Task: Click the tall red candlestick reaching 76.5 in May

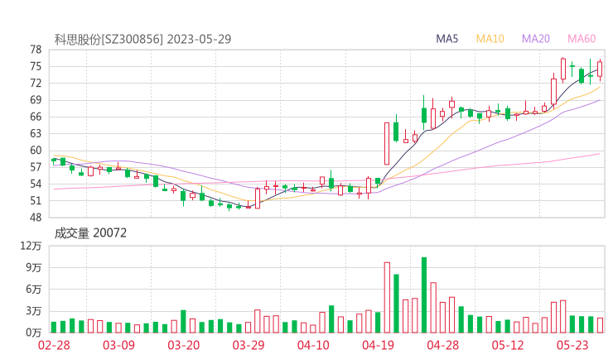Action: click(x=563, y=69)
